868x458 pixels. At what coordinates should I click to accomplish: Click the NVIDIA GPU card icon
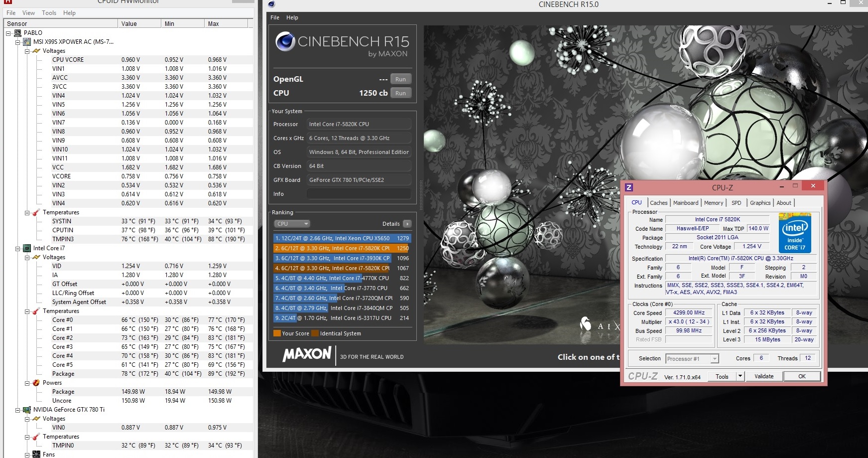(x=27, y=410)
